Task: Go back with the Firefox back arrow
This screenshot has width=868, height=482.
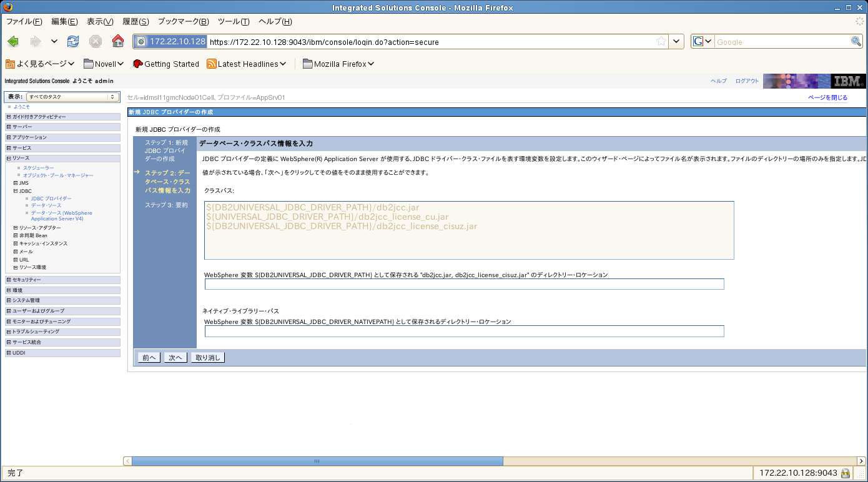Action: click(13, 42)
